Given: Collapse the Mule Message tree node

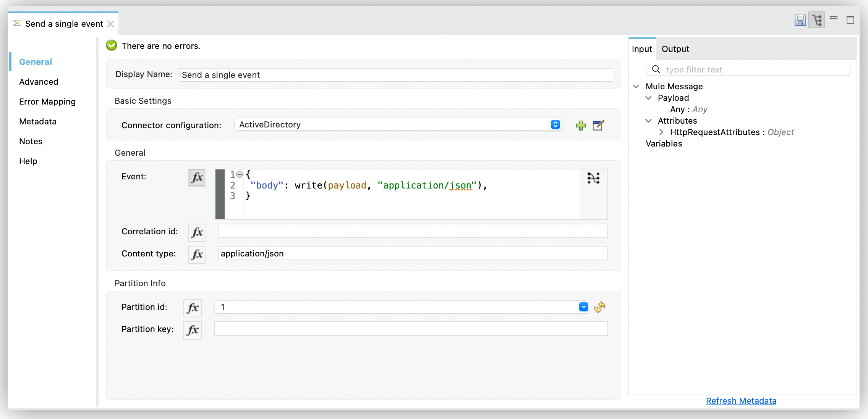Looking at the screenshot, I should pyautogui.click(x=637, y=86).
